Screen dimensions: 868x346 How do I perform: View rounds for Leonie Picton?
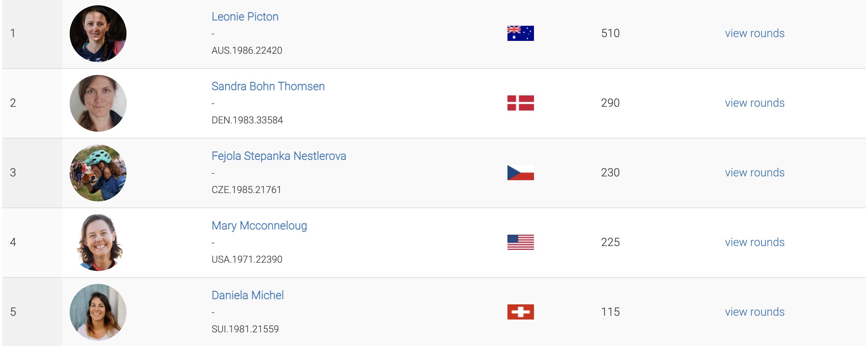coord(754,33)
